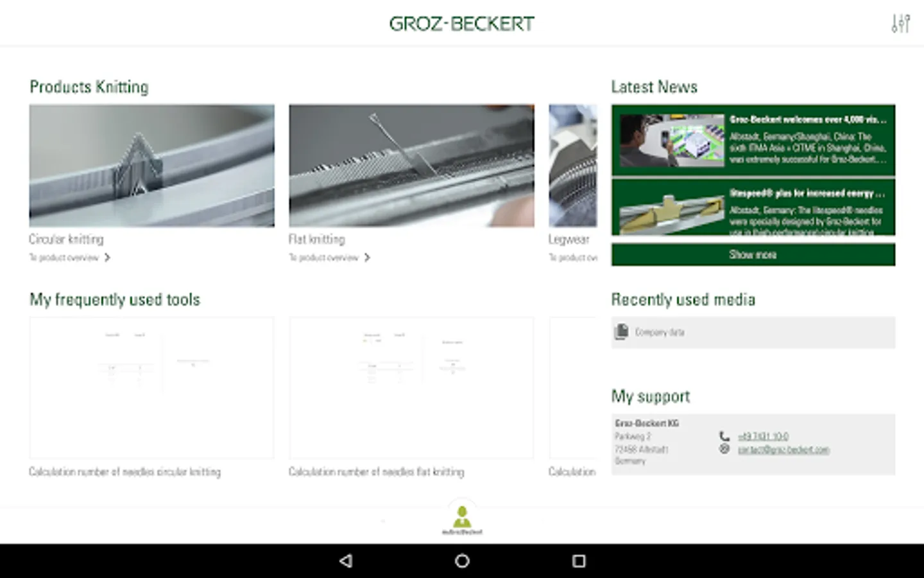Image resolution: width=924 pixels, height=578 pixels.
Task: Open litespeed plus news article
Action: 753,207
